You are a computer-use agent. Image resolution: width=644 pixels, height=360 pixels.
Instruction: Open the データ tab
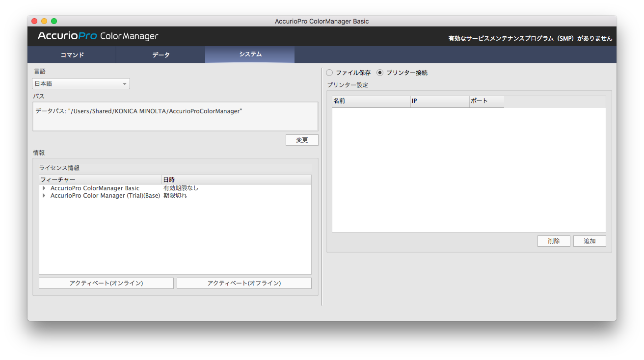tap(161, 54)
